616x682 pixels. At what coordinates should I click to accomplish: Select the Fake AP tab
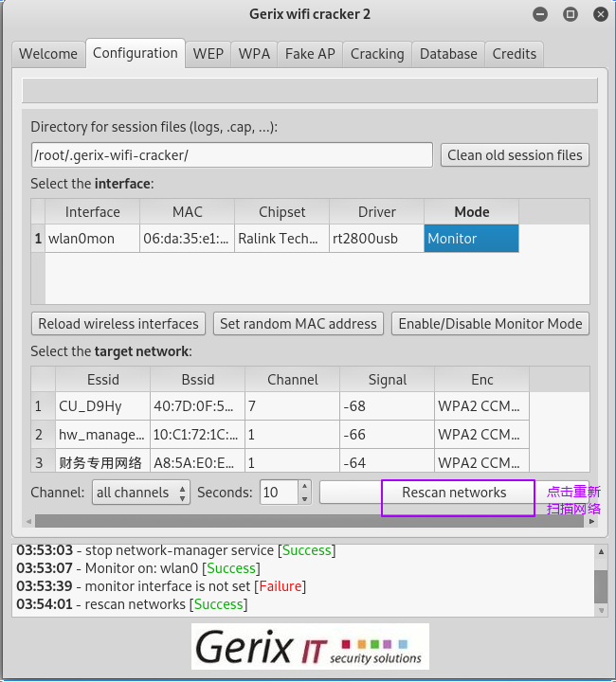click(x=310, y=54)
